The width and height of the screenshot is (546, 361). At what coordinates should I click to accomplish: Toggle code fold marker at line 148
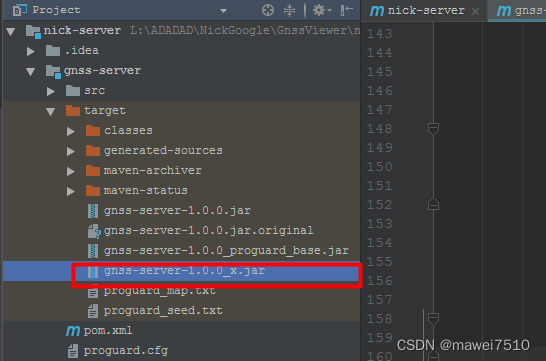pos(433,128)
